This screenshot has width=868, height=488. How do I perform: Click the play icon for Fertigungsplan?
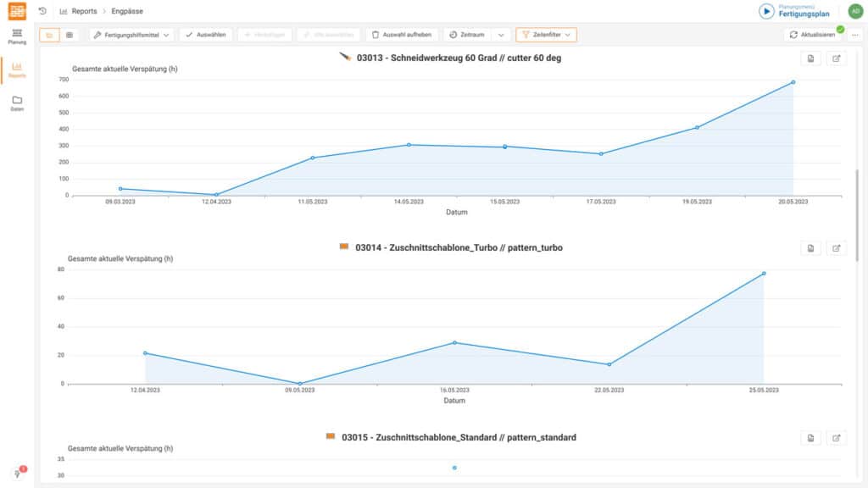click(x=766, y=11)
